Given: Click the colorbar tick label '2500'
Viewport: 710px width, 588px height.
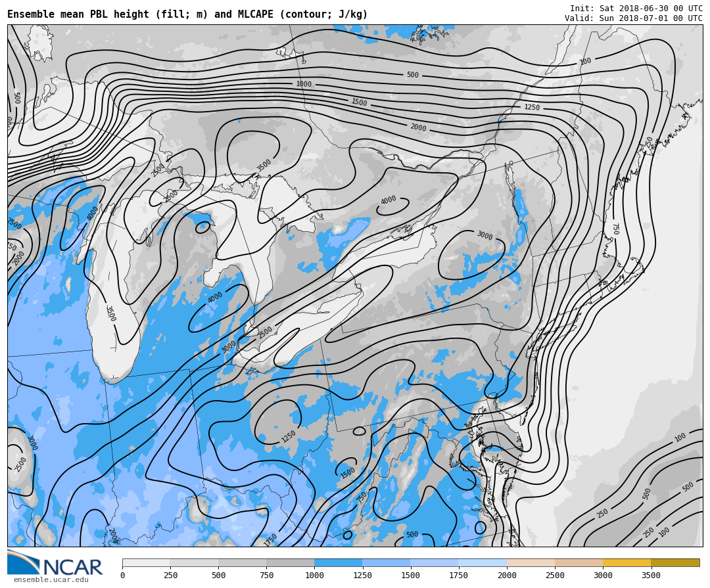Looking at the screenshot, I should [555, 576].
